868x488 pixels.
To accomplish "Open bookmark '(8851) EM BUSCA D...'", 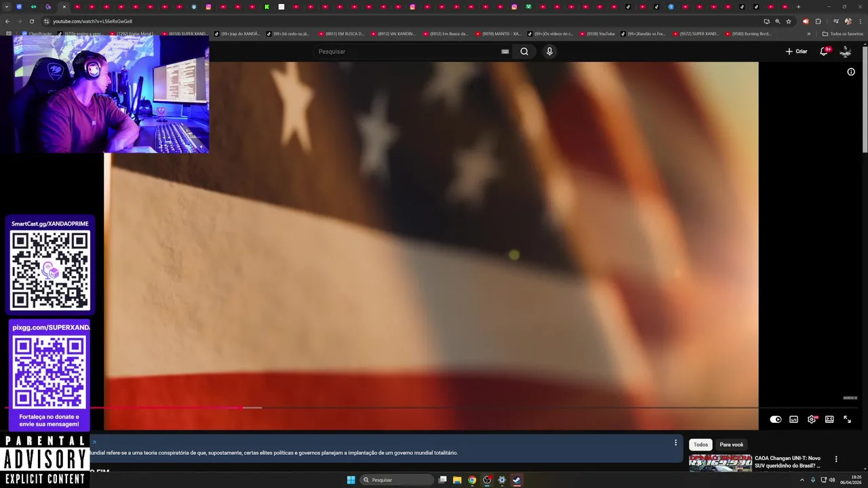I will (341, 34).
